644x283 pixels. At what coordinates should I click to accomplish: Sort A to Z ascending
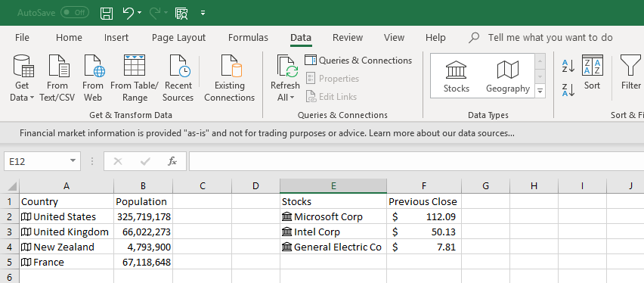click(568, 66)
